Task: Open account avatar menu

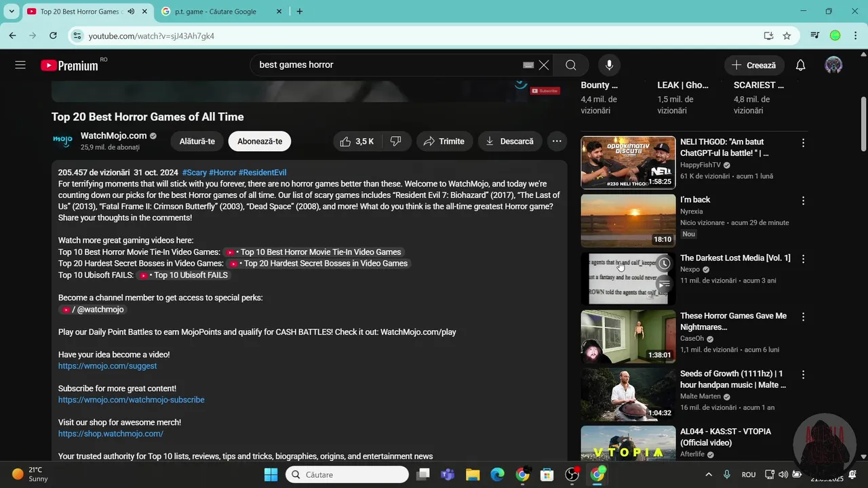Action: coord(833,65)
